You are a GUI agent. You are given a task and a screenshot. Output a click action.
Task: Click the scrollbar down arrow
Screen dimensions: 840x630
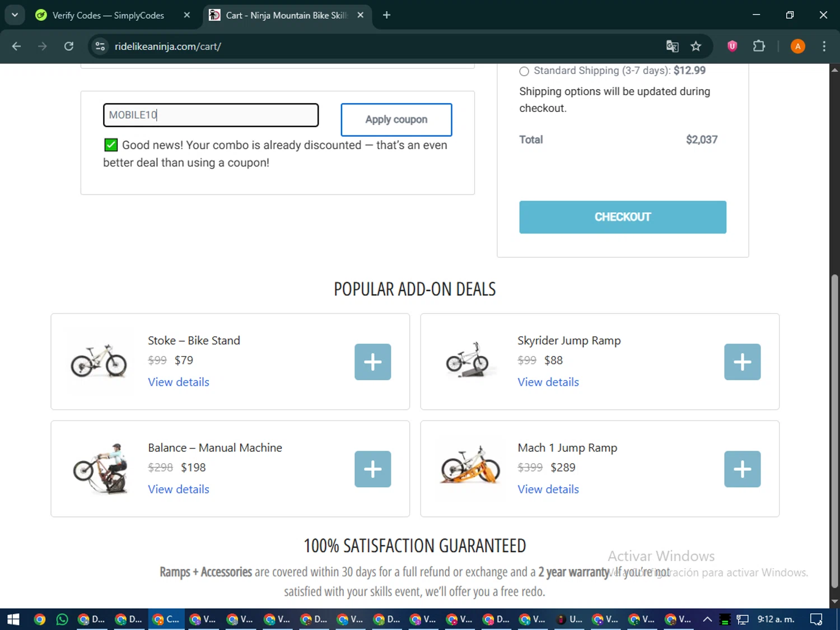(x=834, y=602)
